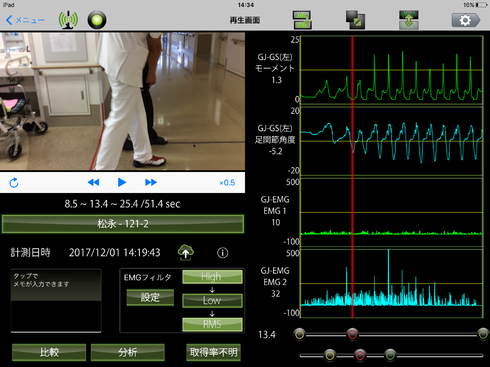Tap the loop replay icon under video
The image size is (490, 367).
[14, 183]
